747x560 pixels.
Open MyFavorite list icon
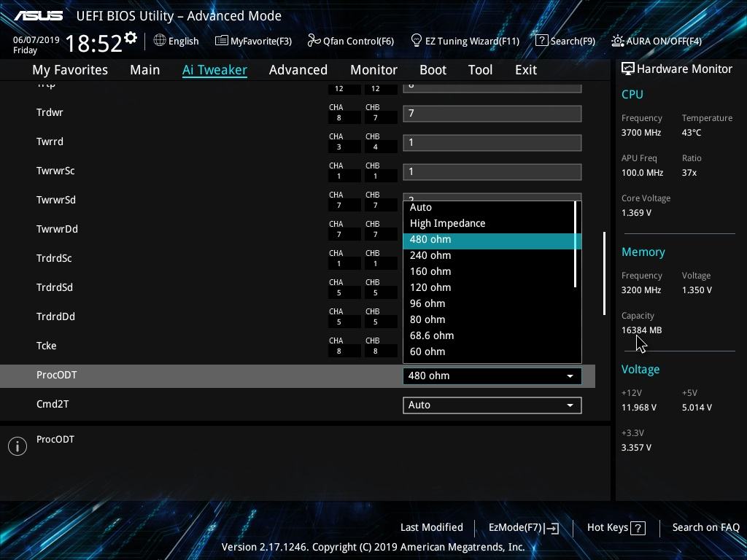(221, 41)
